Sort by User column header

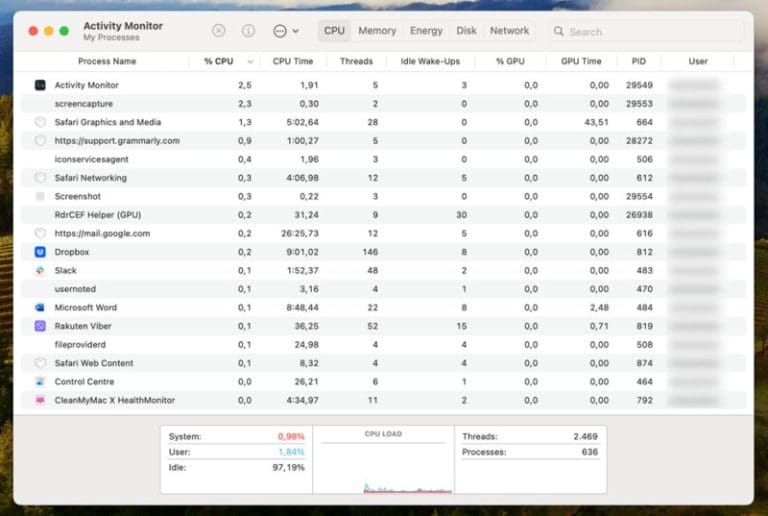pyautogui.click(x=698, y=61)
